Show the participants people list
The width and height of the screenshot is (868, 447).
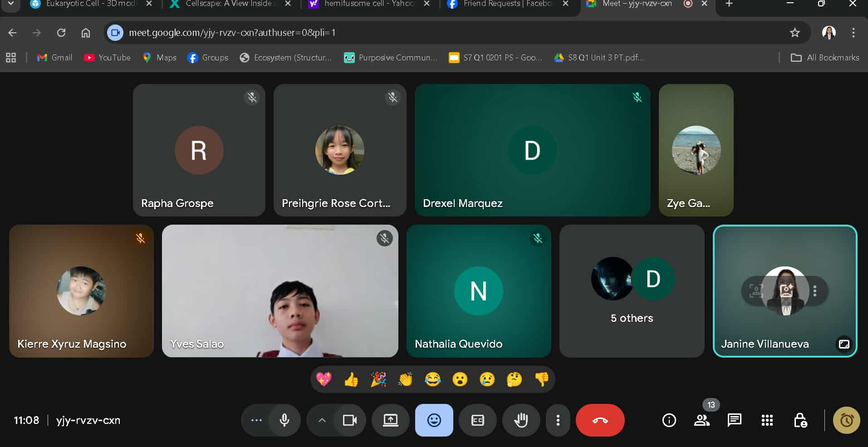(701, 420)
